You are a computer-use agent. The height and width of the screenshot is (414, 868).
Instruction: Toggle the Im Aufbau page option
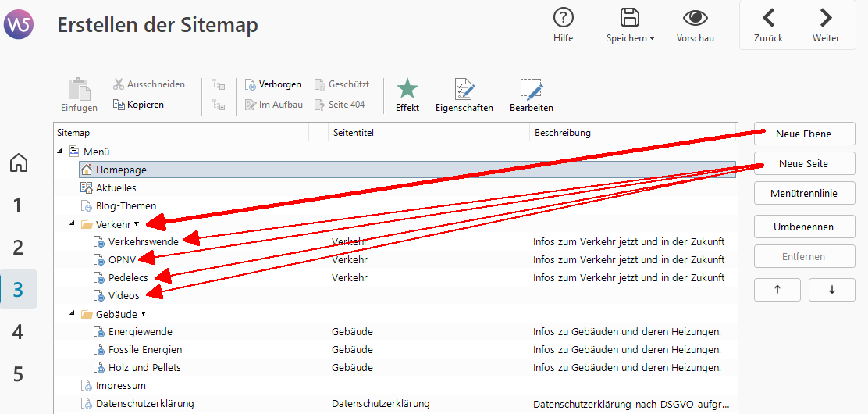[x=273, y=105]
